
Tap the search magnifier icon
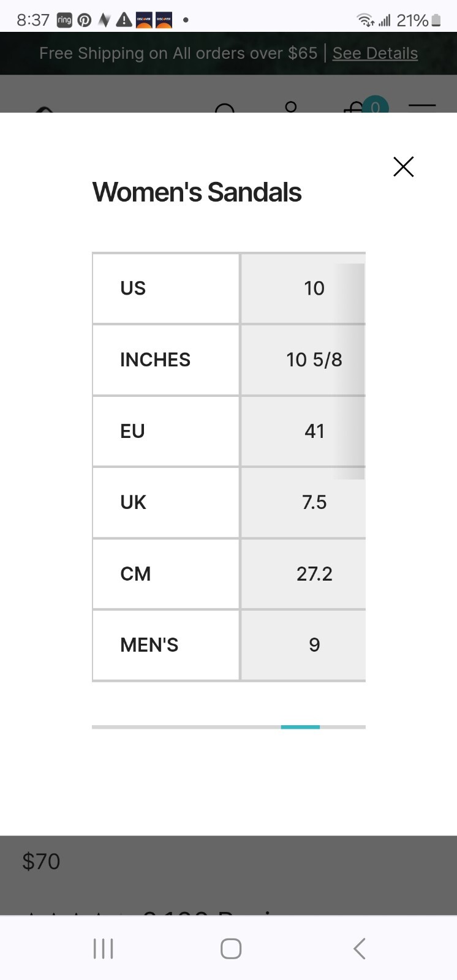(x=225, y=108)
